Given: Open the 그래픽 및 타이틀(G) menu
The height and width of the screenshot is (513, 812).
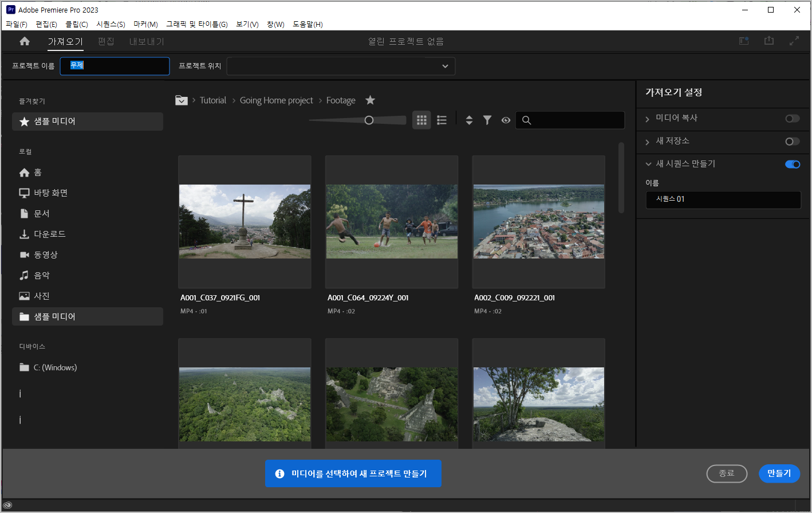Looking at the screenshot, I should click(197, 25).
